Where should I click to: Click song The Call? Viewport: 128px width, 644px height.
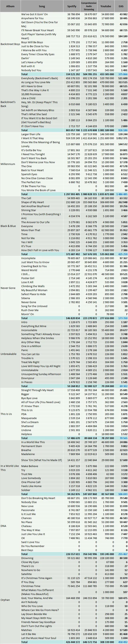pyautogui.click(x=26, y=198)
